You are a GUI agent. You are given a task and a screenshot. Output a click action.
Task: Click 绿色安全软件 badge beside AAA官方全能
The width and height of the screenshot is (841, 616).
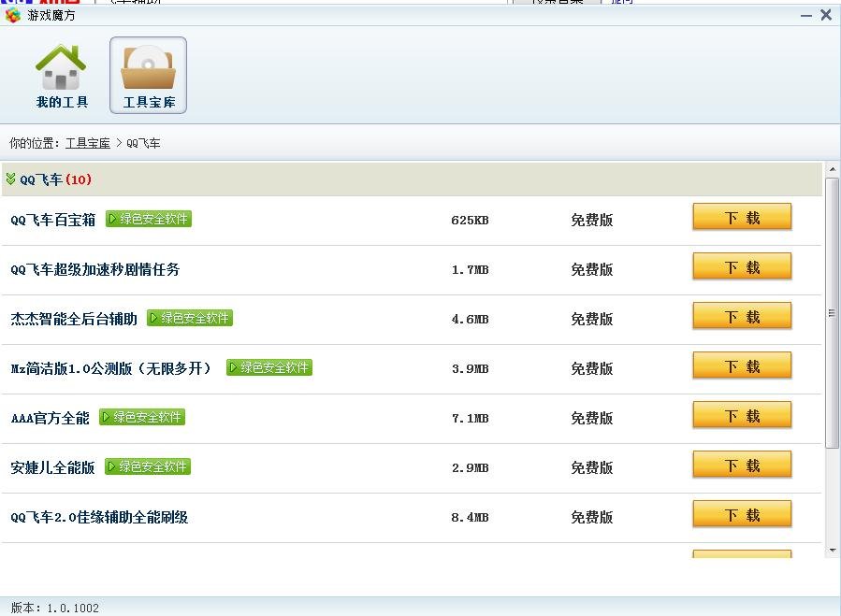click(x=141, y=417)
